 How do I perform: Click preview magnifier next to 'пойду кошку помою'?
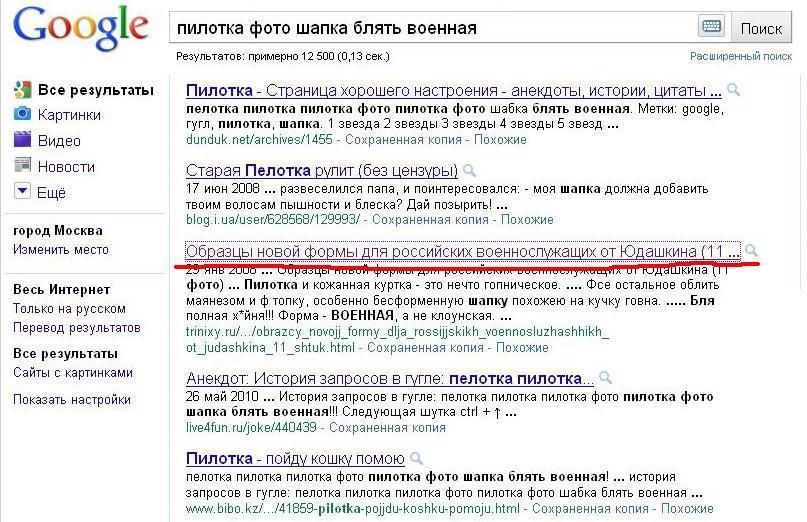[x=414, y=459]
